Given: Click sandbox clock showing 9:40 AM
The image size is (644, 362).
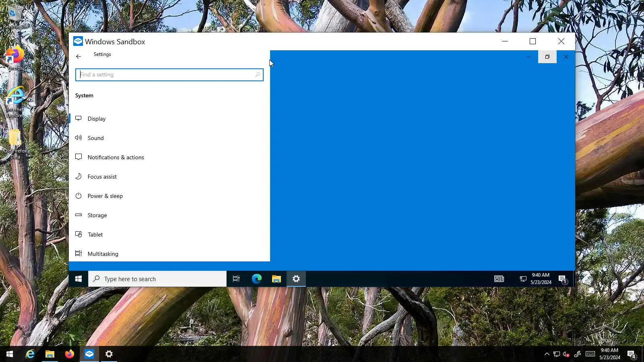Looking at the screenshot, I should [x=541, y=279].
